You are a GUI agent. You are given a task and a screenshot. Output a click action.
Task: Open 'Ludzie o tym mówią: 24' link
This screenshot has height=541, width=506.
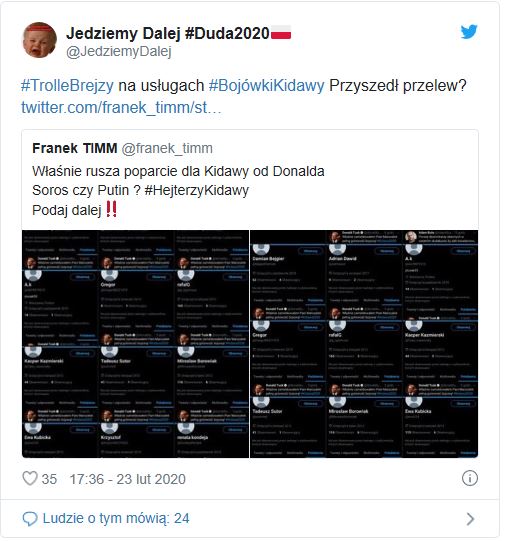pos(116,519)
